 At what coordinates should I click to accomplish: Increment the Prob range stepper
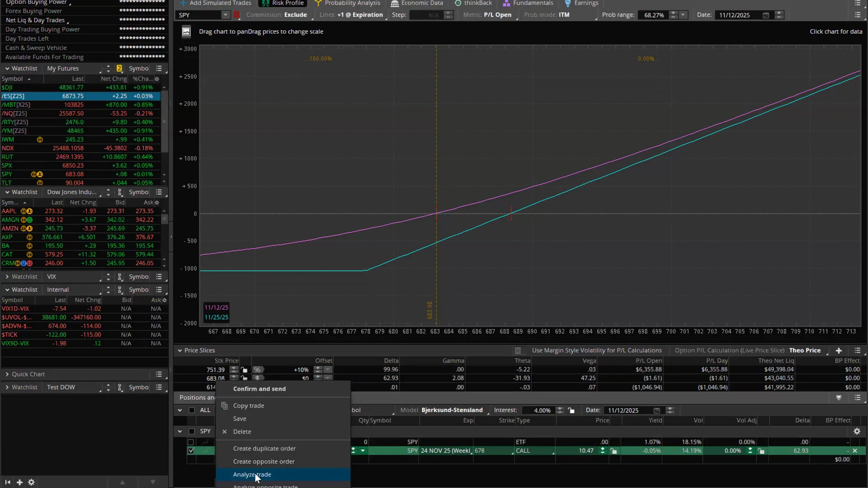click(x=673, y=13)
